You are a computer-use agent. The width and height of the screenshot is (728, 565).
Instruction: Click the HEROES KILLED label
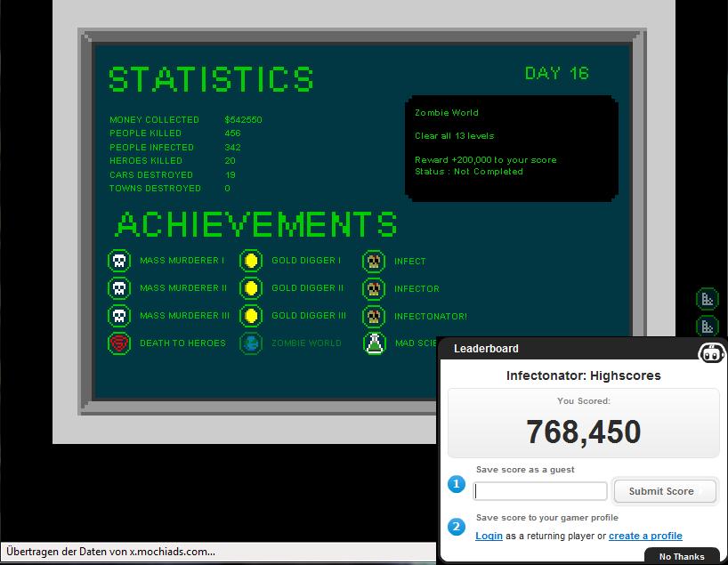point(146,161)
